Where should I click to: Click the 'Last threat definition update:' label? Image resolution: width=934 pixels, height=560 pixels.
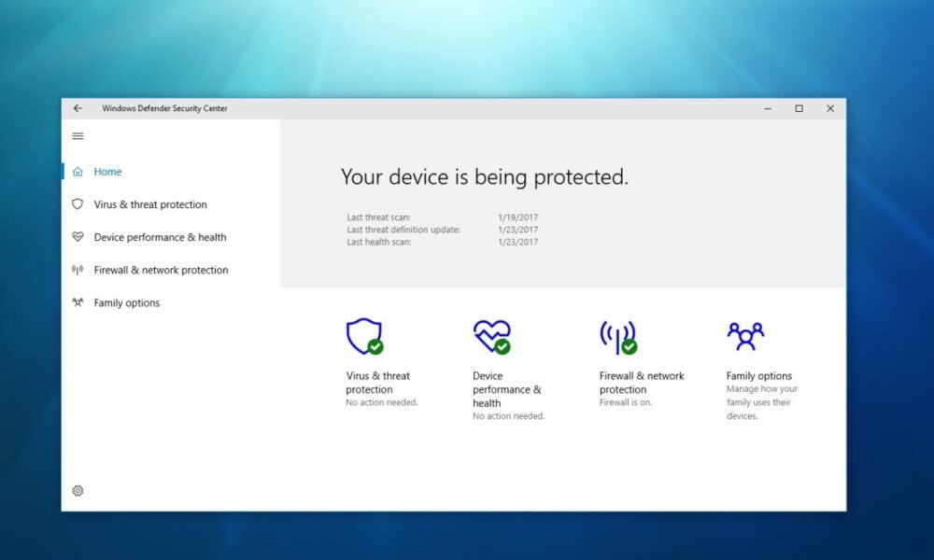[x=403, y=230]
